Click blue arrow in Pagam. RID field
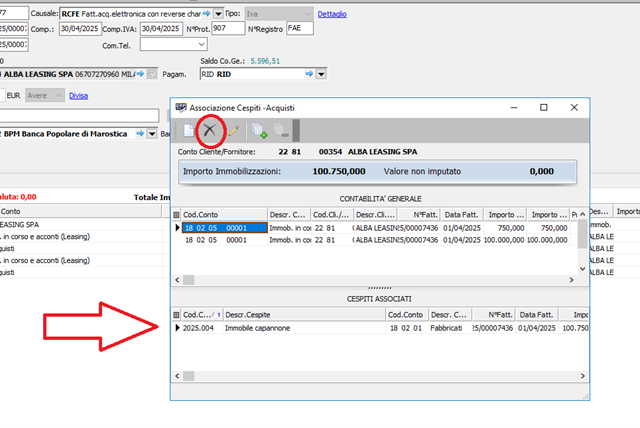The image size is (640, 428). coord(309,74)
